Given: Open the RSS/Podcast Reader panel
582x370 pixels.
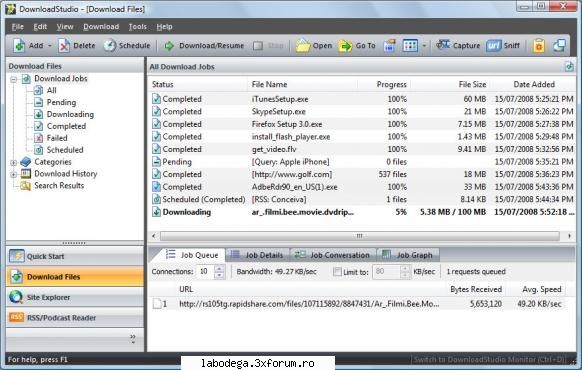Looking at the screenshot, I should click(75, 317).
